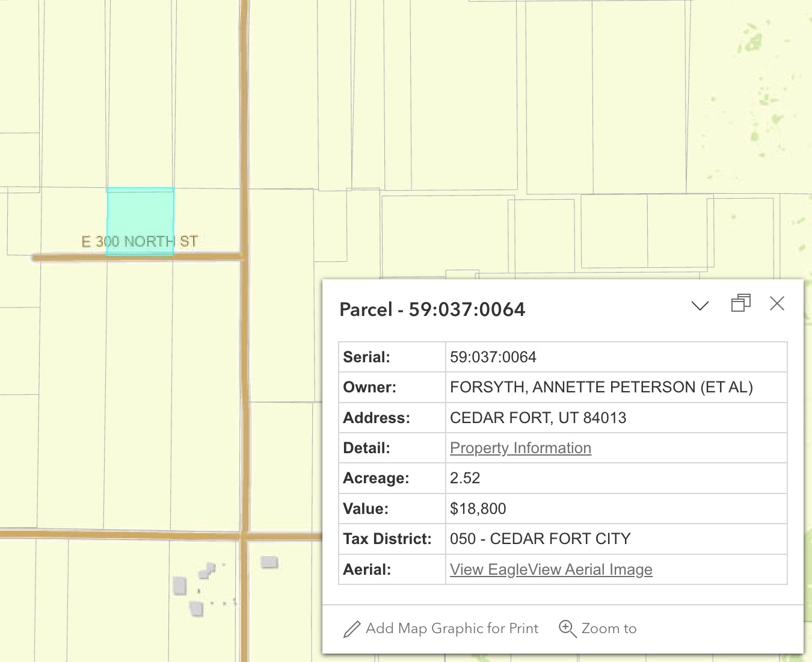Open View EagleView Aerial Image link
The height and width of the screenshot is (662, 812).
coord(551,569)
